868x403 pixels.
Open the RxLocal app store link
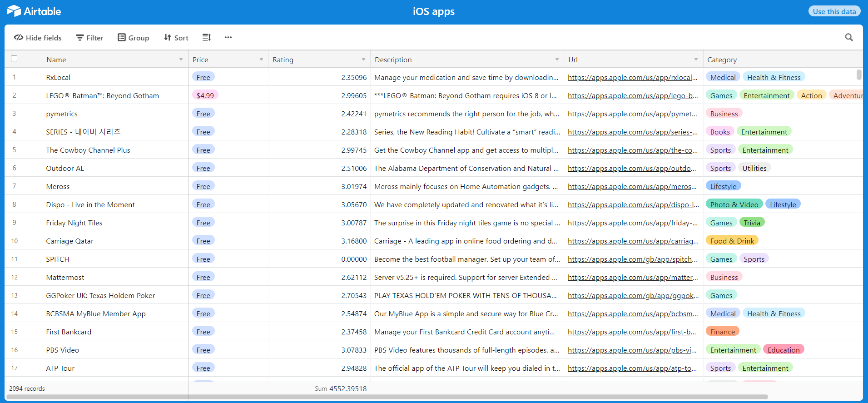(x=632, y=77)
